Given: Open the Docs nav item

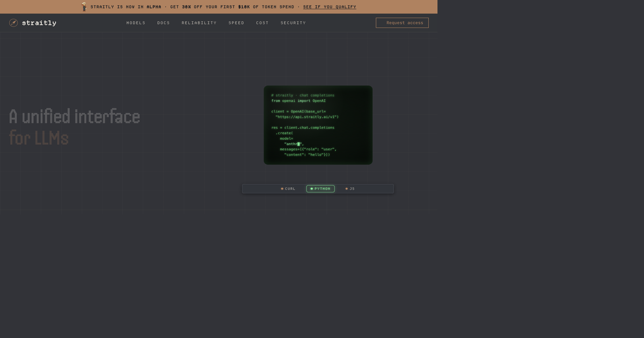Looking at the screenshot, I should (164, 23).
